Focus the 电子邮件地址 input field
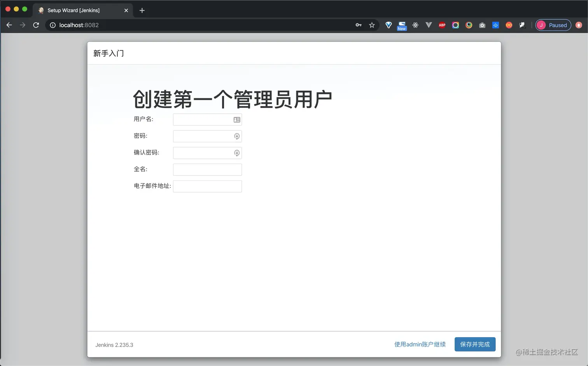Viewport: 588px width, 366px height. pos(207,186)
